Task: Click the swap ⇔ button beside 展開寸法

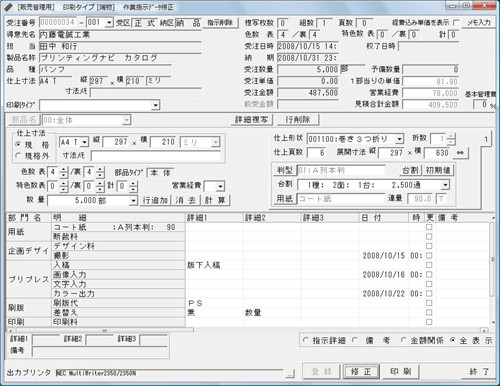Action: [460, 153]
